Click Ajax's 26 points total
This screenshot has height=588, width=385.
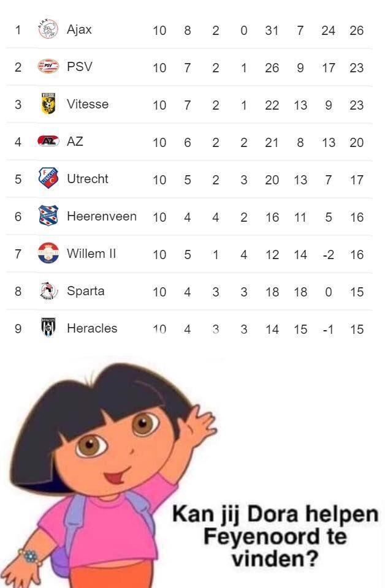[x=356, y=30]
